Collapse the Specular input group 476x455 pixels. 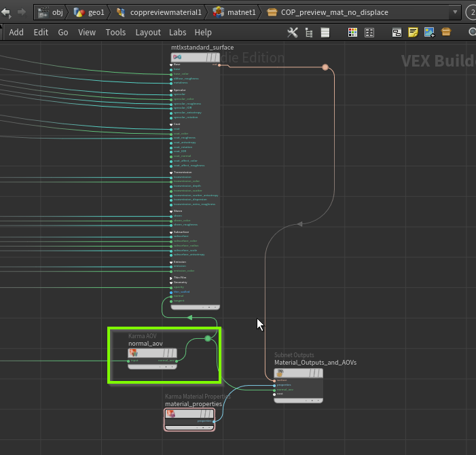tap(172, 90)
